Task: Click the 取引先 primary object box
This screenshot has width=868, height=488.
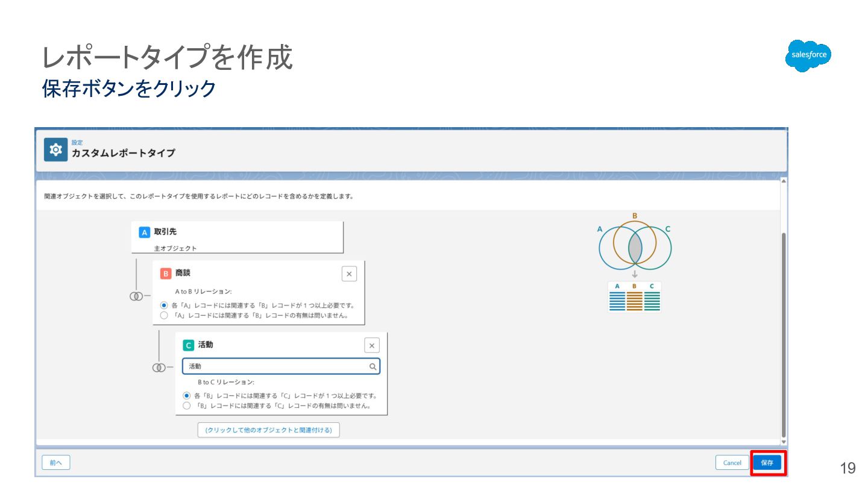Action: click(237, 237)
